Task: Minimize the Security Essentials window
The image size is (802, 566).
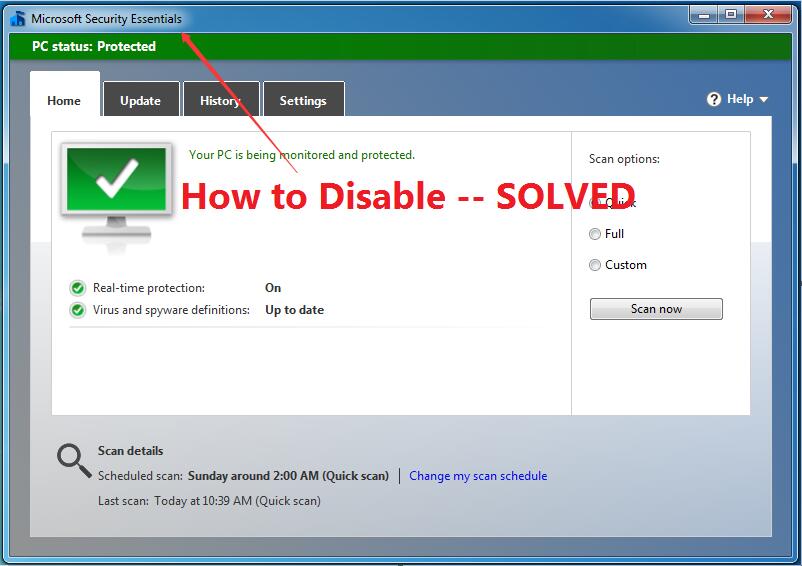Action: [704, 14]
